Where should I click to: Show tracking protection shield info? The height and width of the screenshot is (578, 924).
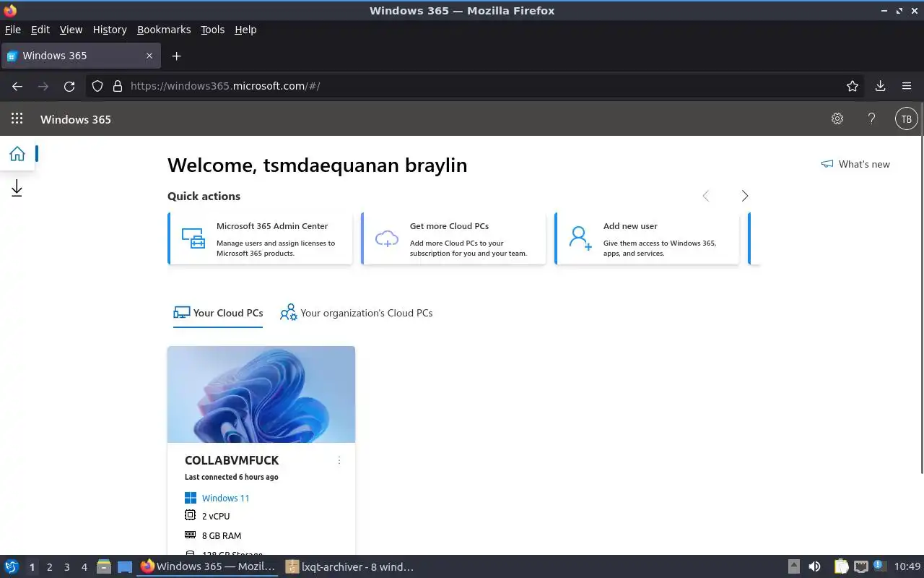tap(97, 86)
